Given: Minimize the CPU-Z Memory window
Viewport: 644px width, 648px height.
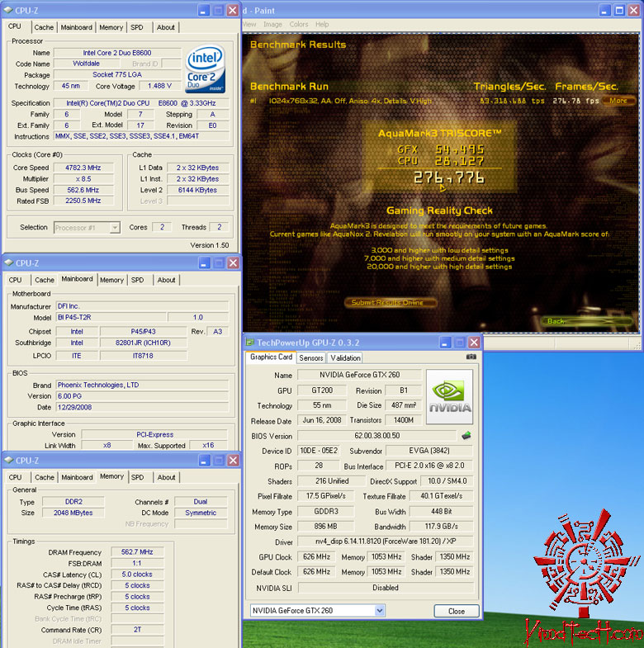Looking at the screenshot, I should [204, 460].
